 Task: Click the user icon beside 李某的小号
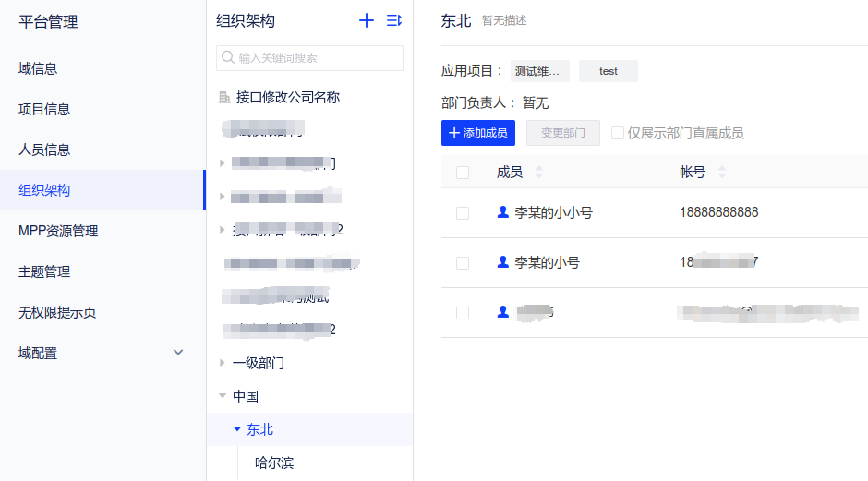click(503, 262)
